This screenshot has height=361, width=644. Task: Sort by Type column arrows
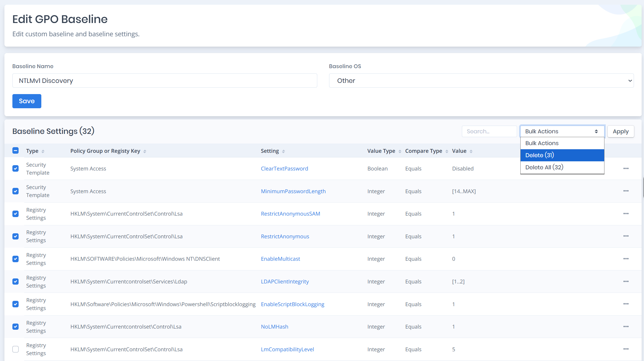pos(43,151)
